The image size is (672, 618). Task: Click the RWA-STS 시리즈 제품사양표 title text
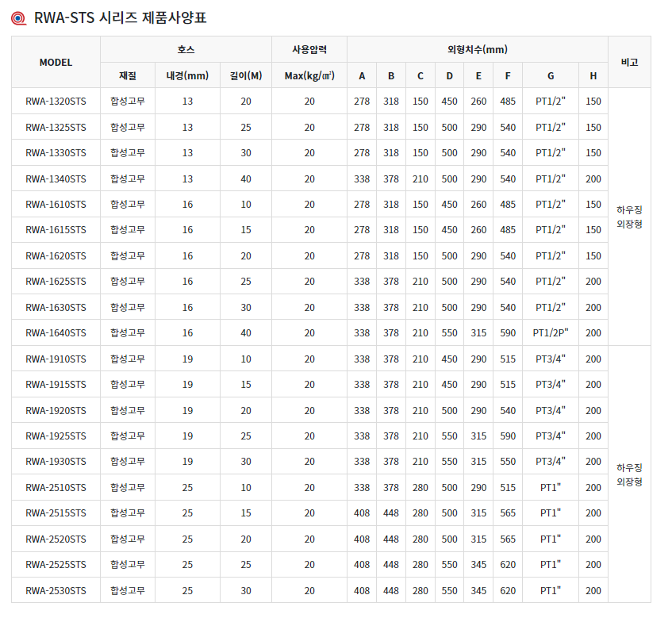121,18
